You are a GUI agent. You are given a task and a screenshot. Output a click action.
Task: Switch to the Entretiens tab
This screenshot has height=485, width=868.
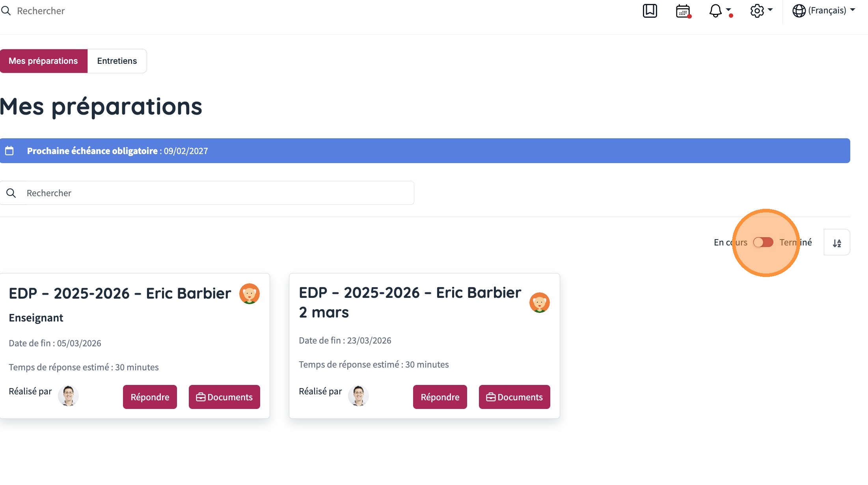point(117,61)
